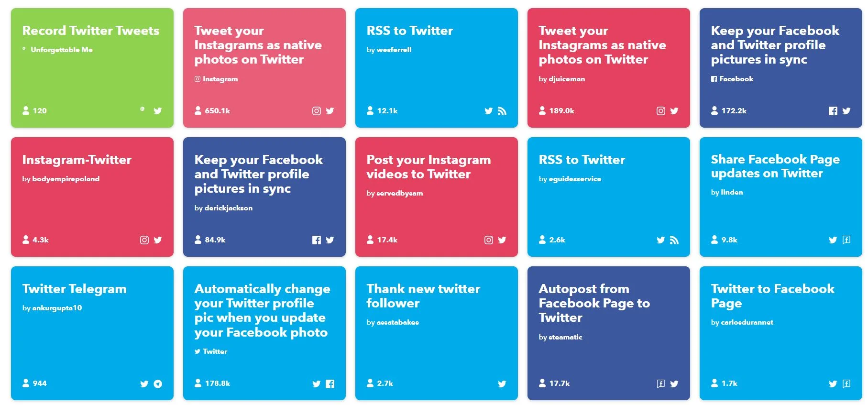
Task: Click Twitter bird on Thank new twitter follower
Action: tap(502, 383)
